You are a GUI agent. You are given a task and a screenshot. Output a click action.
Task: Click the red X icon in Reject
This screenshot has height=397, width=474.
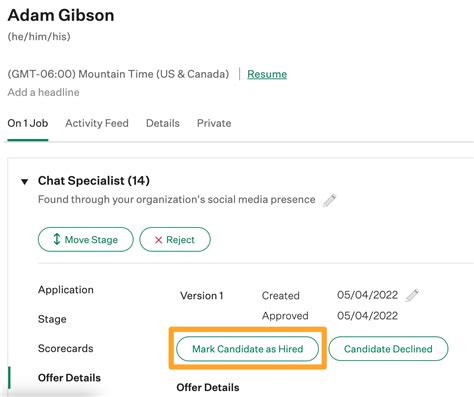pos(159,240)
